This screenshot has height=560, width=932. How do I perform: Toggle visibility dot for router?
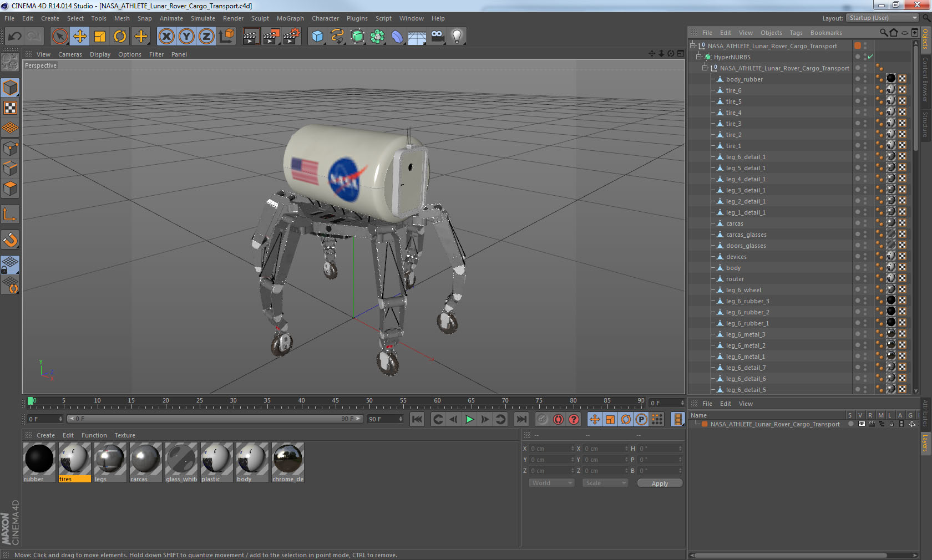pos(858,278)
